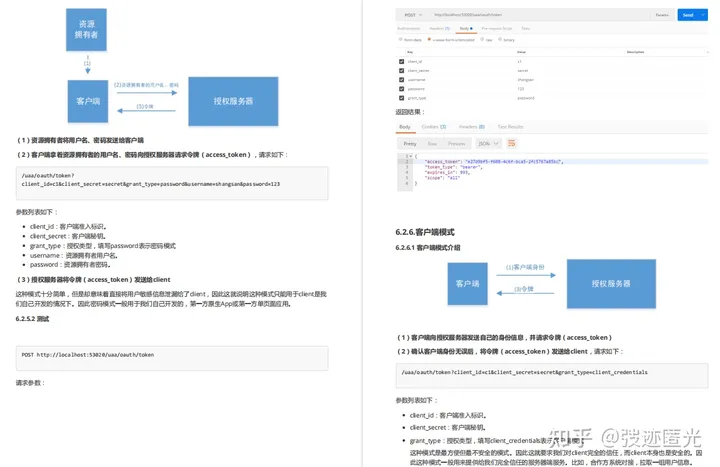
Task: Click the "expires_in" line in response
Action: point(447,172)
